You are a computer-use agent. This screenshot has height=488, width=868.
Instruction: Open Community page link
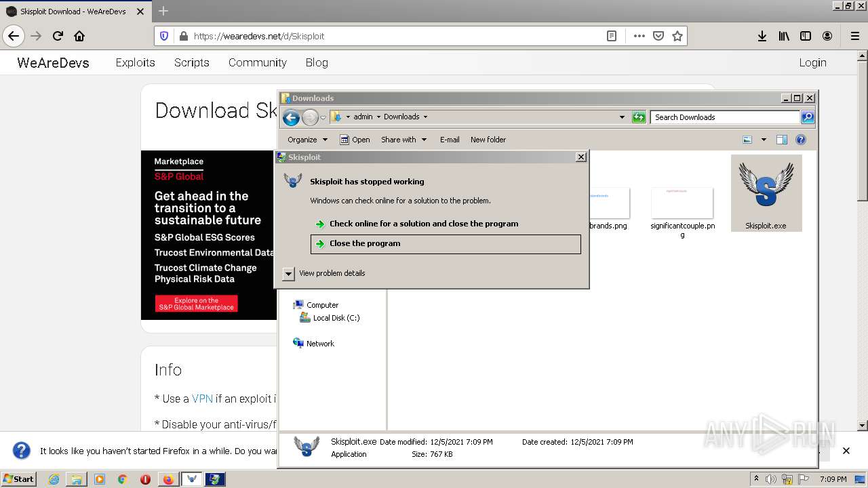tap(257, 62)
